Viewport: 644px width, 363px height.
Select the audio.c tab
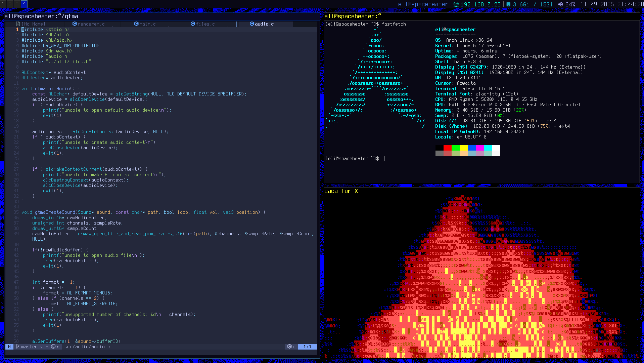point(264,24)
